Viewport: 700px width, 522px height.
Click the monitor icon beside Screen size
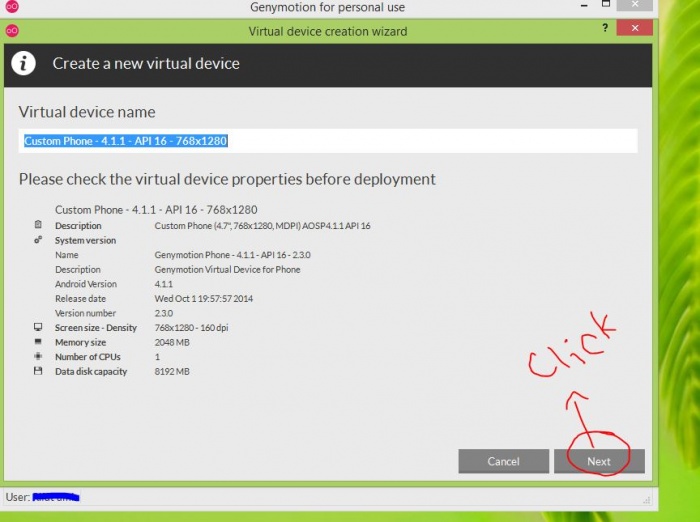[38, 327]
